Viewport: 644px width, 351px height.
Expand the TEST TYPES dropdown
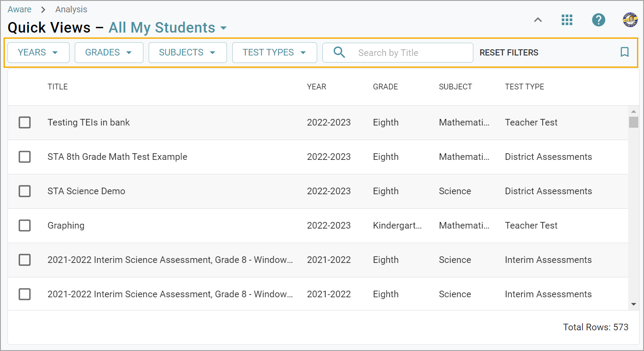(274, 52)
